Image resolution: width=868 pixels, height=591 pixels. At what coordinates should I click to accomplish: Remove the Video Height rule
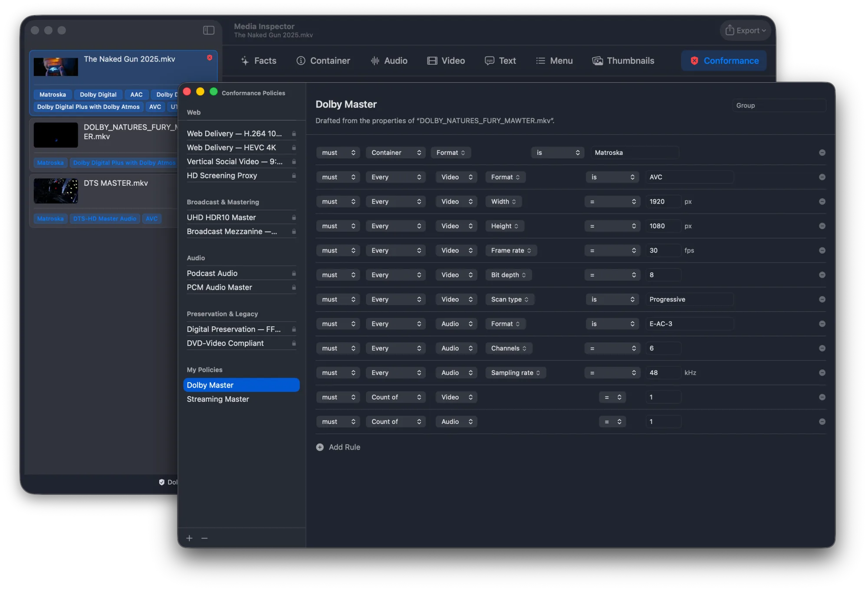point(822,226)
